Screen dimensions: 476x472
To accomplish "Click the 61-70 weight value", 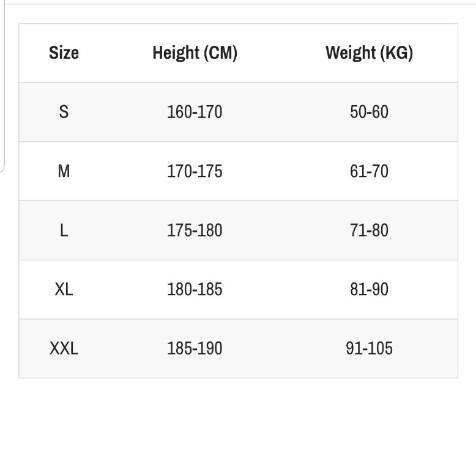I will point(369,171).
